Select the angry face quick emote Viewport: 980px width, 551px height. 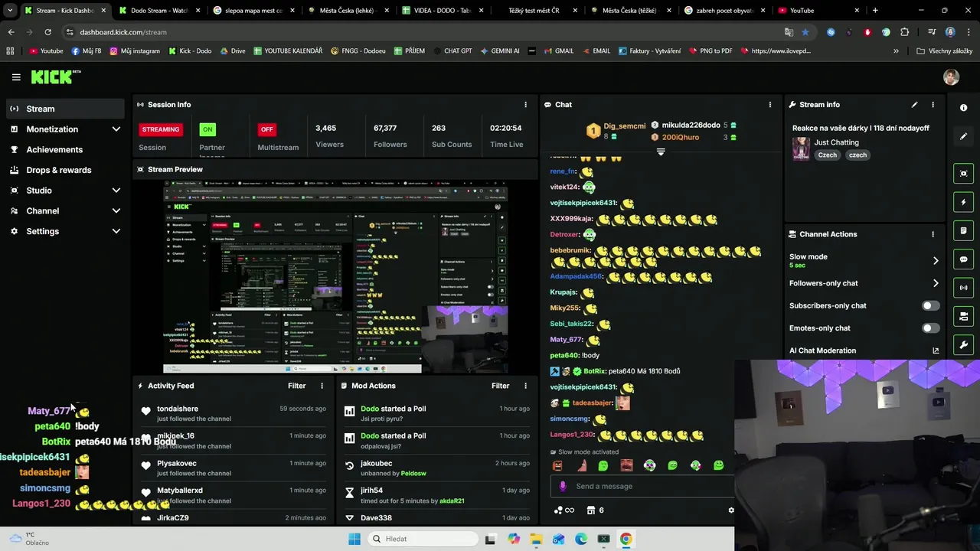tap(557, 465)
